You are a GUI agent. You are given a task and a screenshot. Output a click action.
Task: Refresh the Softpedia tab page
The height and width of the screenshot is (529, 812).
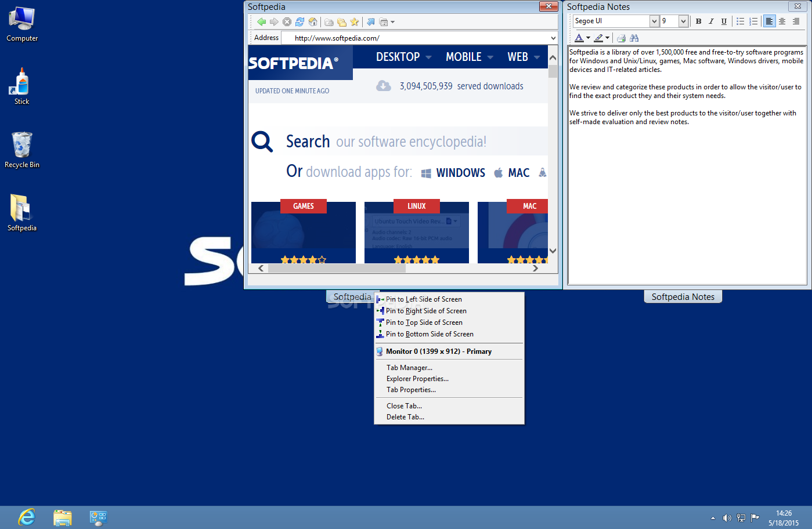299,22
